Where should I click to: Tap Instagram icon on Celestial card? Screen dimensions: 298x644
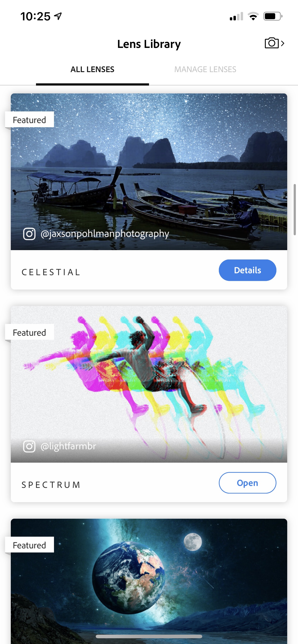click(x=29, y=234)
